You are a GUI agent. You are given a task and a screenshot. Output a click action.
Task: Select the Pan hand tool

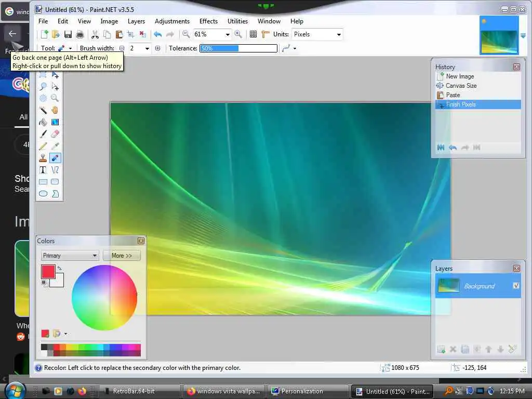(x=55, y=110)
